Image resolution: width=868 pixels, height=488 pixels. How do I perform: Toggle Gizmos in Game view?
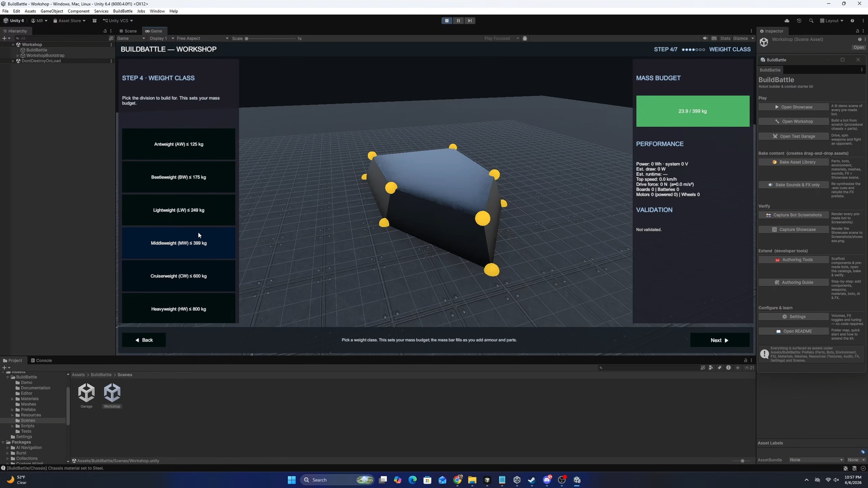tap(741, 38)
